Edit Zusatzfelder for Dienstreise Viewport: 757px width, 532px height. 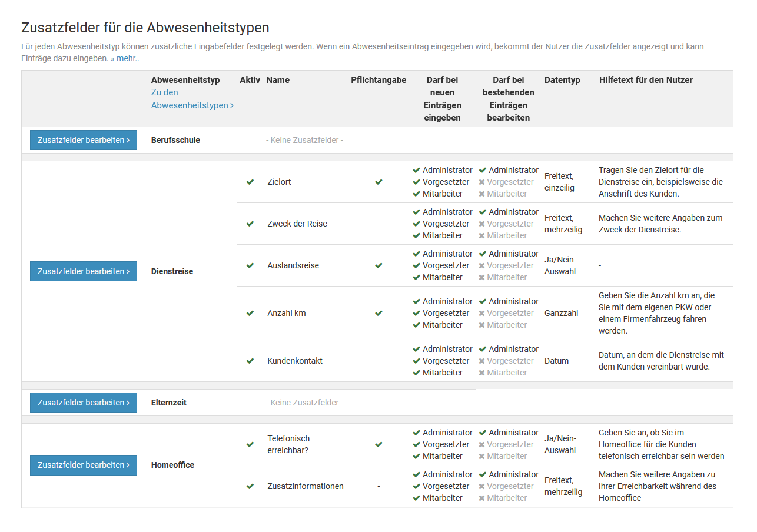(84, 271)
